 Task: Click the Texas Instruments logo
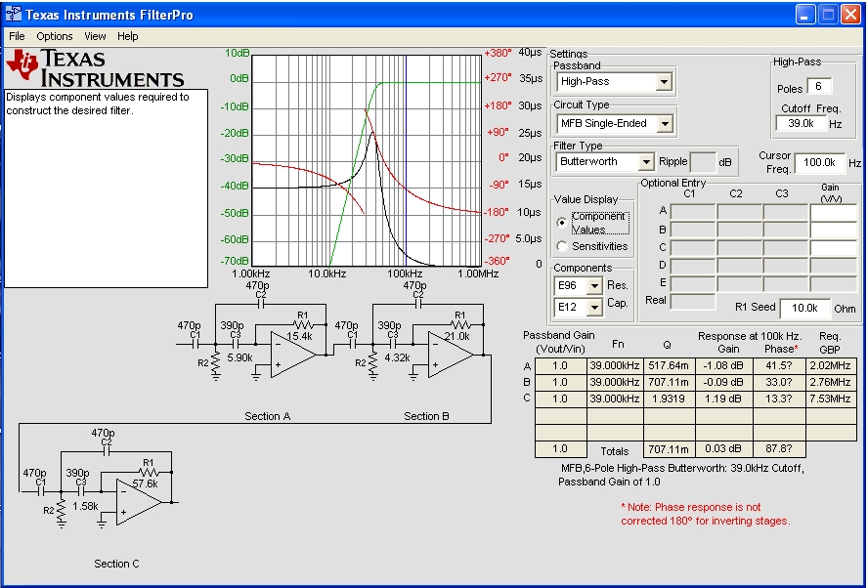[x=95, y=68]
